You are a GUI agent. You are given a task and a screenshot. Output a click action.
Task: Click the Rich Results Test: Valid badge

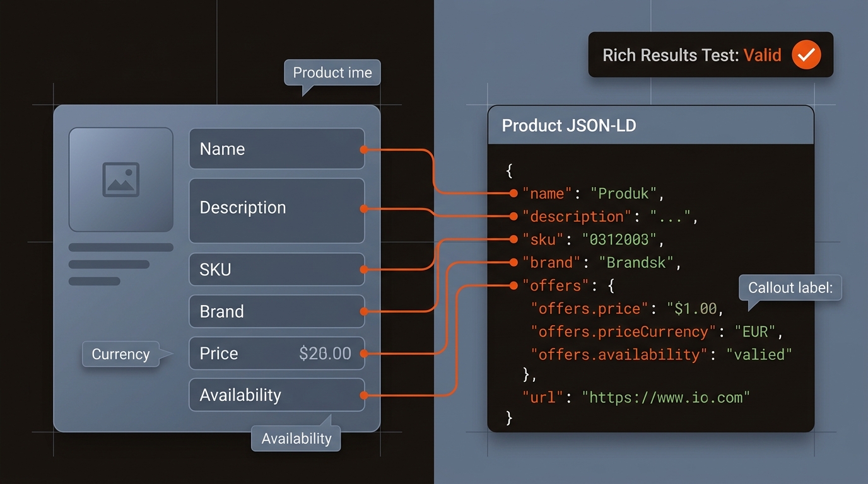point(711,55)
